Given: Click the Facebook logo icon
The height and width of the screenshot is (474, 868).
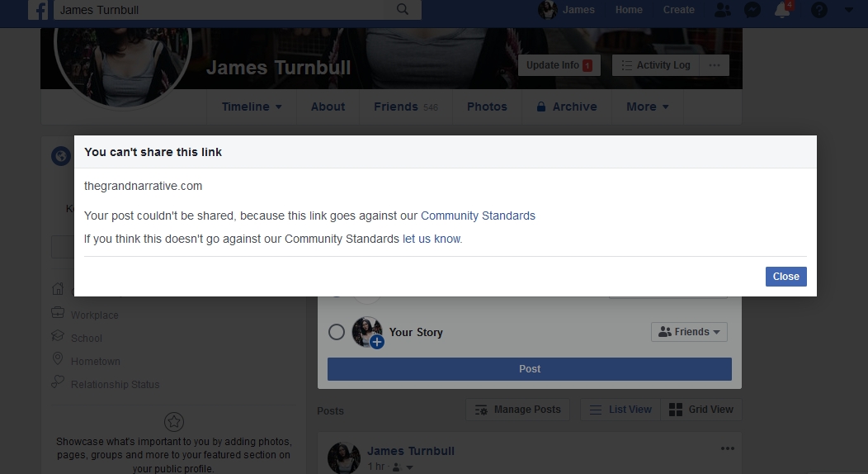Looking at the screenshot, I should 39,10.
